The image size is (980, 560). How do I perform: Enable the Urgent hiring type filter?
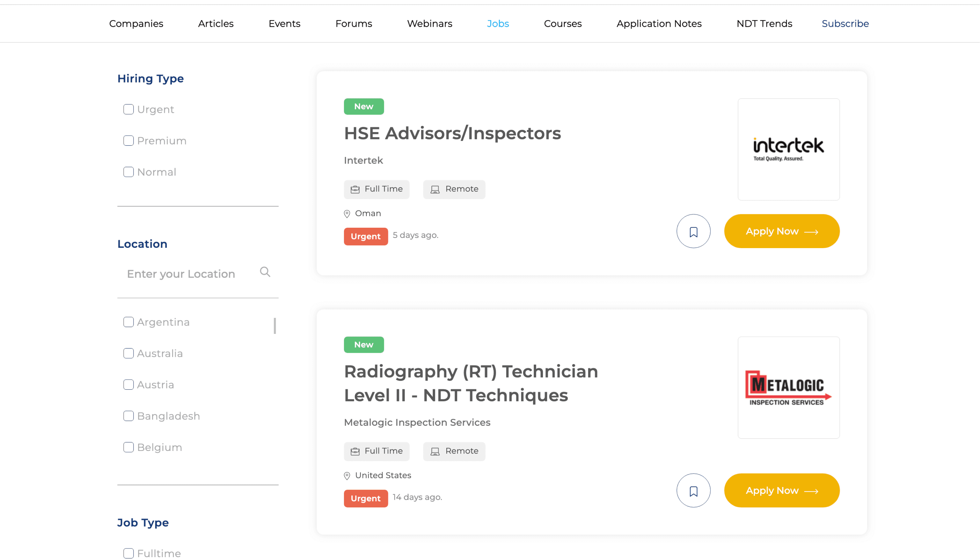(x=128, y=109)
